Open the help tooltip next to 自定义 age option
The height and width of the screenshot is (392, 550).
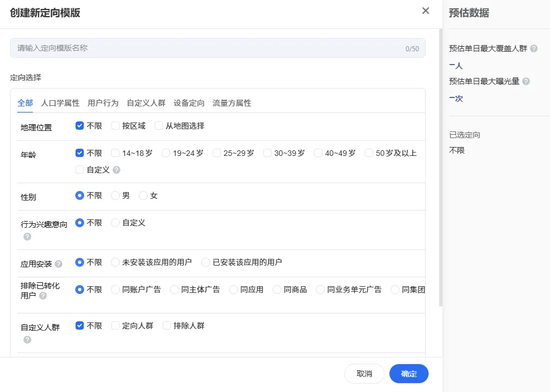115,170
